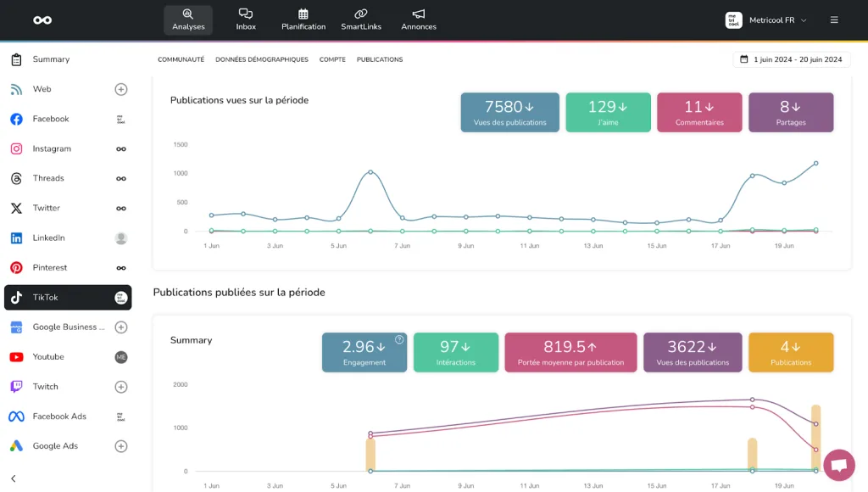Open the Planification calendar icon
The image size is (868, 492).
303,14
